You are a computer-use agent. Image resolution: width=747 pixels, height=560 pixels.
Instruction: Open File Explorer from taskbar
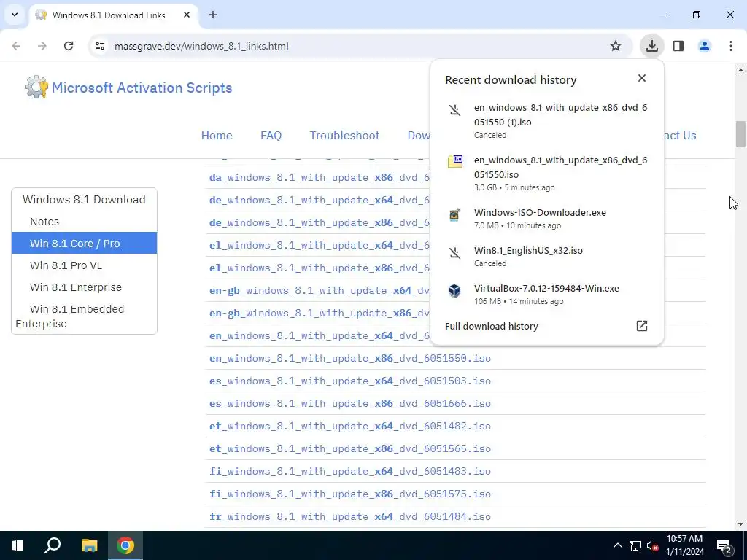pyautogui.click(x=89, y=545)
